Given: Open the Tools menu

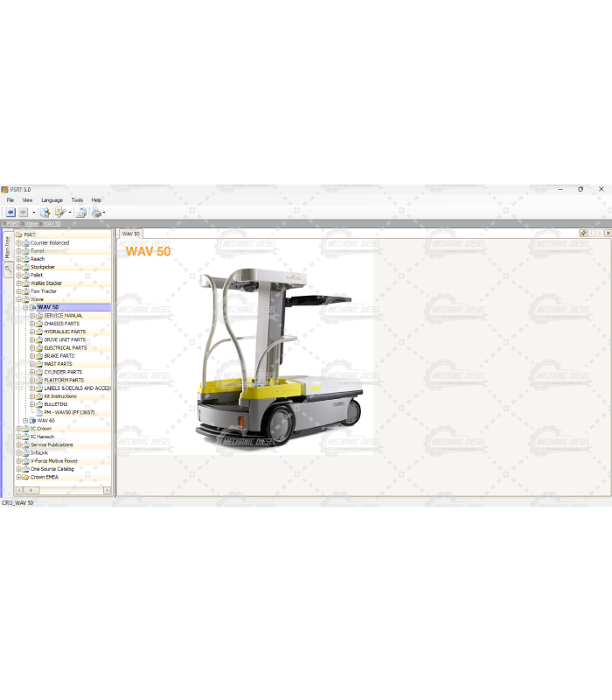Looking at the screenshot, I should point(77,200).
